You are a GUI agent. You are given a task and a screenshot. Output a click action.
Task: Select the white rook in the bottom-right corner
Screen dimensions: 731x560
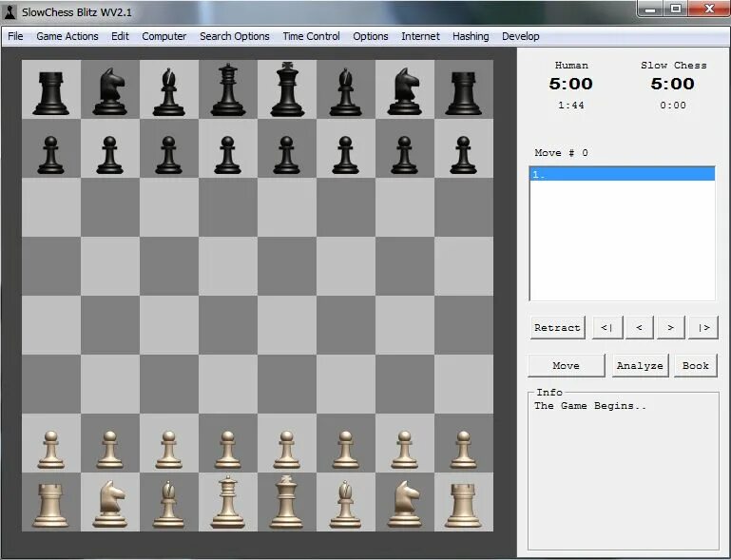point(463,505)
